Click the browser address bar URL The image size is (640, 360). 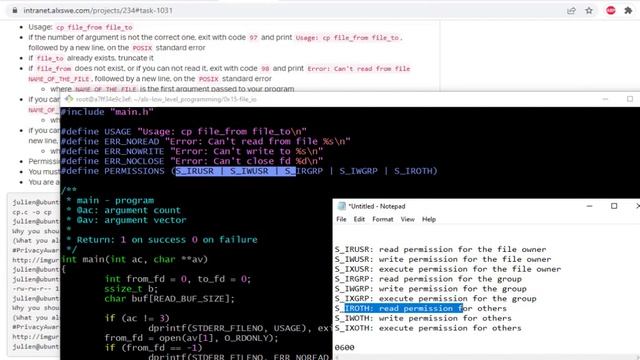pyautogui.click(x=98, y=11)
